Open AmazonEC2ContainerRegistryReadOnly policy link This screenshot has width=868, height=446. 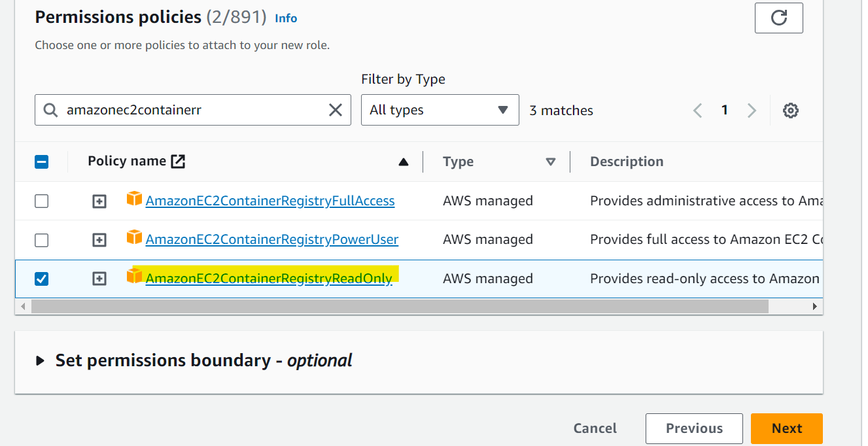tap(269, 279)
